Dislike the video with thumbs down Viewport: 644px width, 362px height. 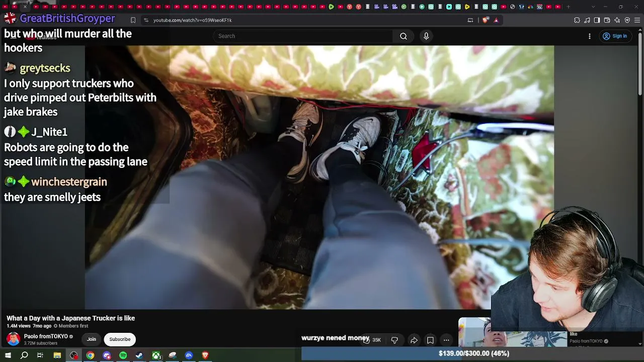point(394,340)
